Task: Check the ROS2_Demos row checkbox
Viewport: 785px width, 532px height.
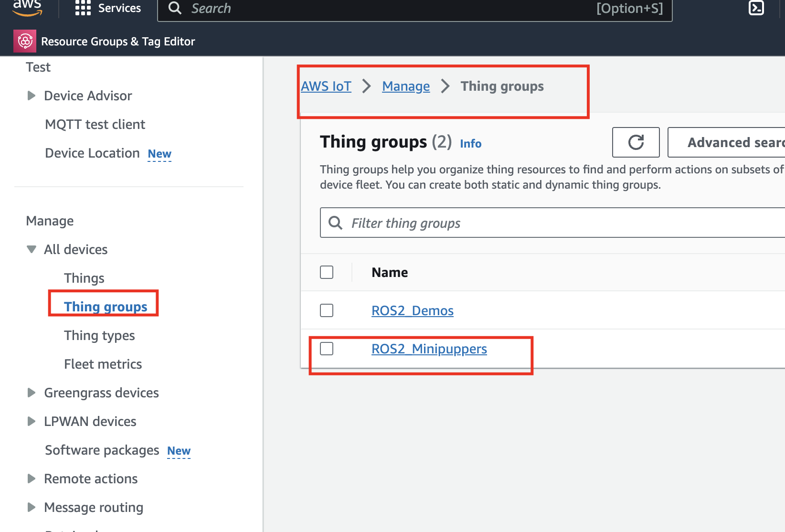Action: tap(327, 310)
